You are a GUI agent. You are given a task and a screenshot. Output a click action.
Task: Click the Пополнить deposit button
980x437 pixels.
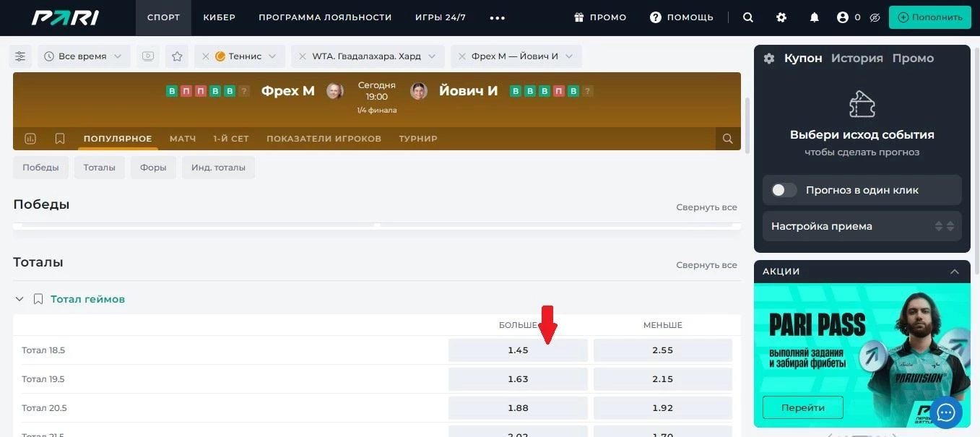tap(929, 17)
